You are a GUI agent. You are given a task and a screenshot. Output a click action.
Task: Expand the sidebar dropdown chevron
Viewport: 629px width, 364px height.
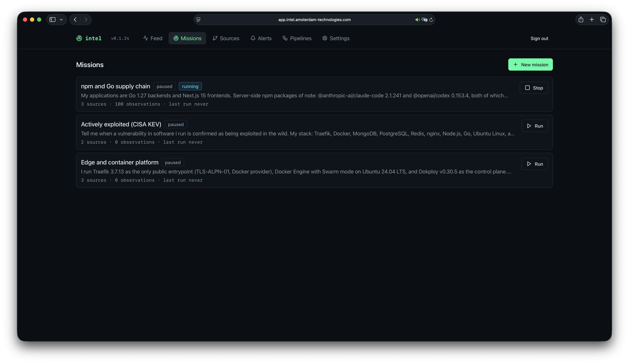tap(61, 20)
